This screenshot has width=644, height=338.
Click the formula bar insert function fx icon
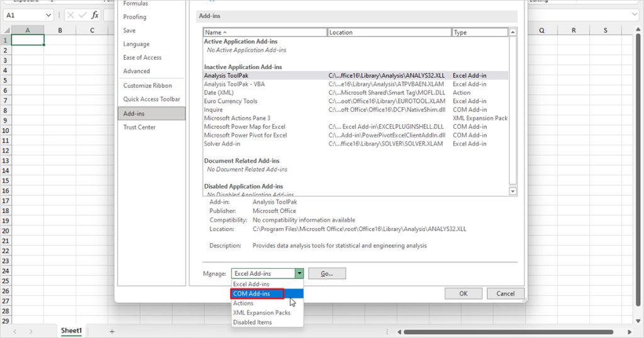pyautogui.click(x=95, y=15)
